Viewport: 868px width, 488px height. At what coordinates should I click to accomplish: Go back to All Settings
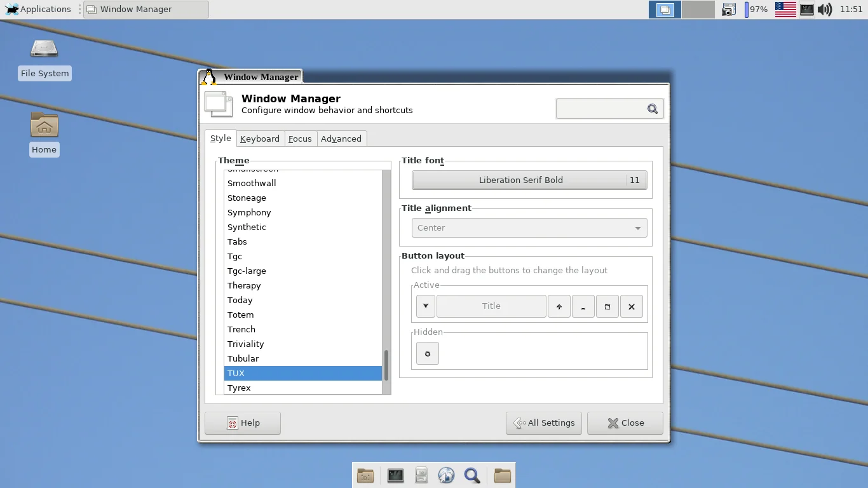click(x=544, y=423)
